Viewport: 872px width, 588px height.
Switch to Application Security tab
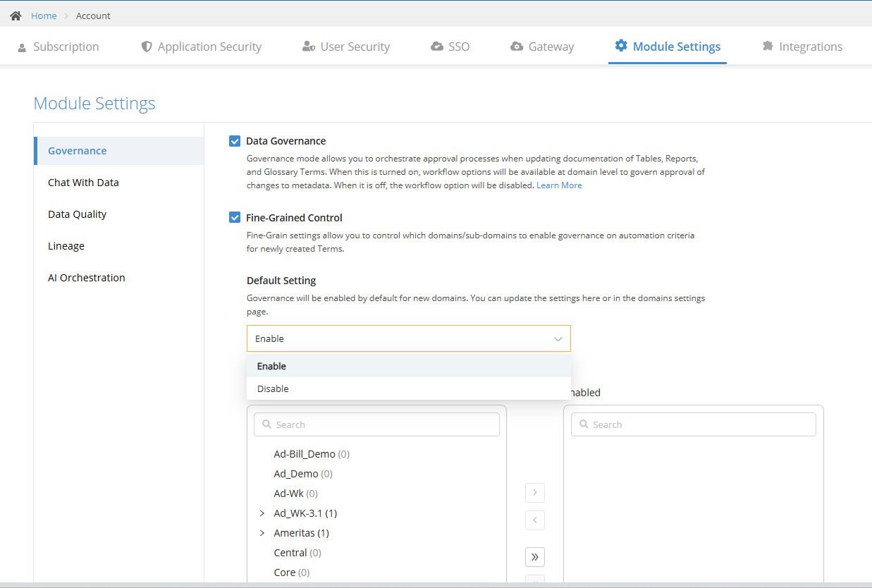tap(202, 47)
